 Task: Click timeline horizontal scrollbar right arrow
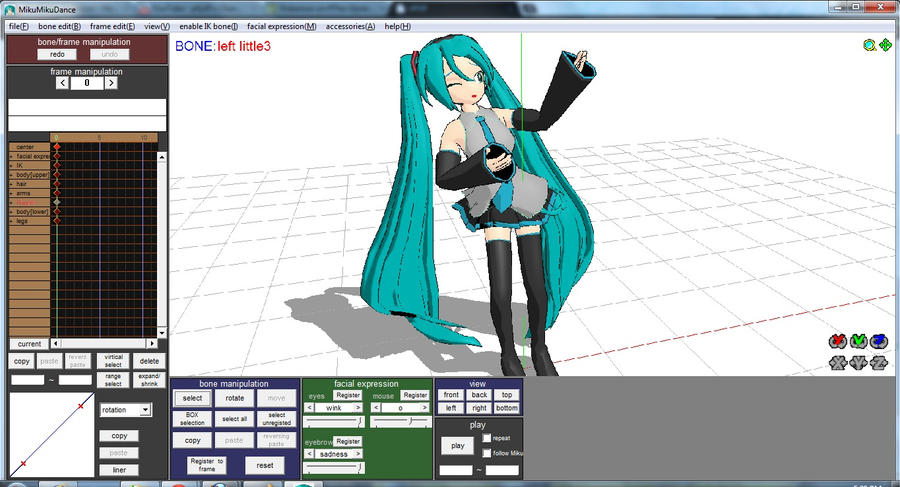coord(152,343)
